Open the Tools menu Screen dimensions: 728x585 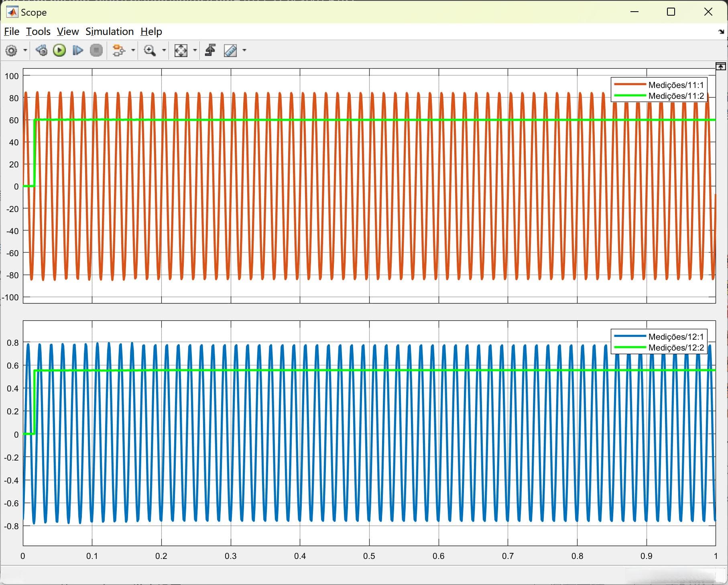pyautogui.click(x=38, y=31)
